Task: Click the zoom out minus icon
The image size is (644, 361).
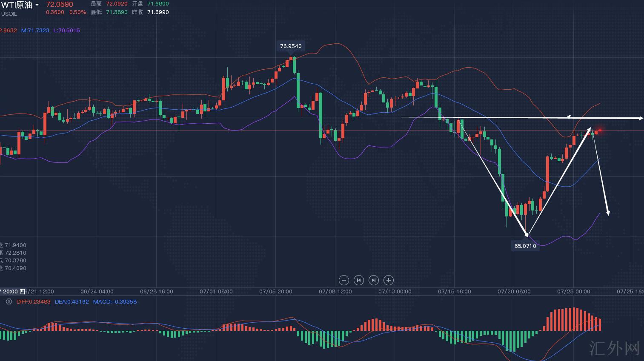Action: (x=344, y=280)
